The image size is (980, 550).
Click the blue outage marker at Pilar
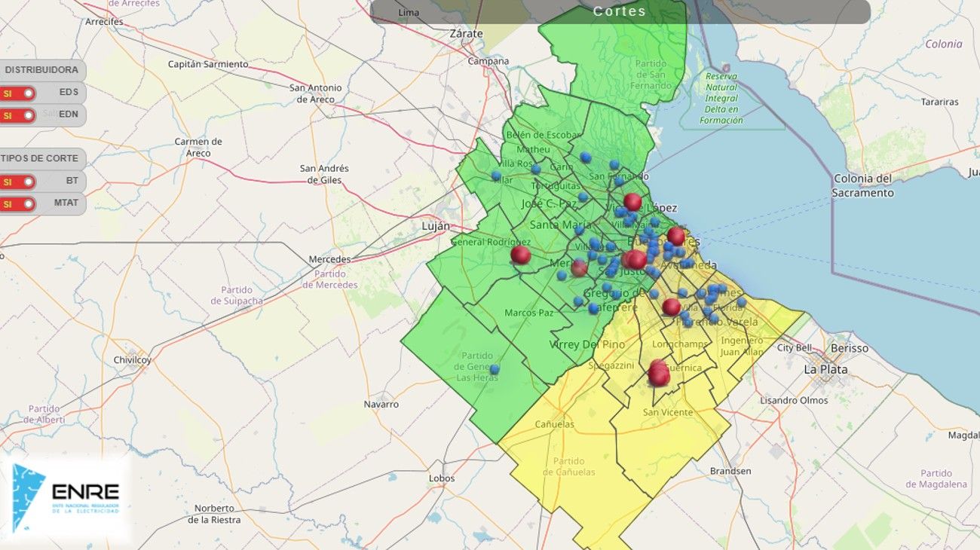click(496, 176)
